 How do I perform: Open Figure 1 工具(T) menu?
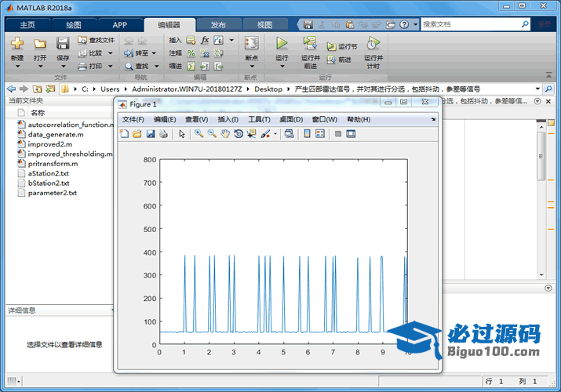260,119
